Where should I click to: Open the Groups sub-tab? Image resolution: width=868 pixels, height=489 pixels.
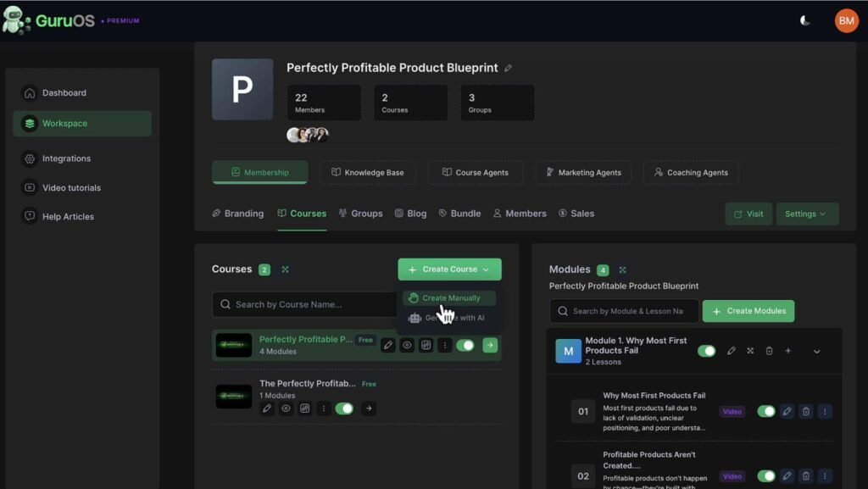click(x=361, y=214)
